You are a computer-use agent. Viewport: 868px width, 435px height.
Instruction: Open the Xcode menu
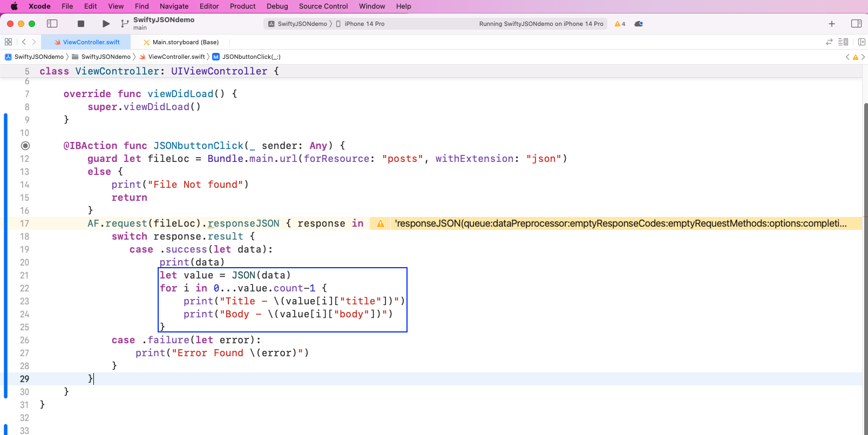pyautogui.click(x=39, y=6)
